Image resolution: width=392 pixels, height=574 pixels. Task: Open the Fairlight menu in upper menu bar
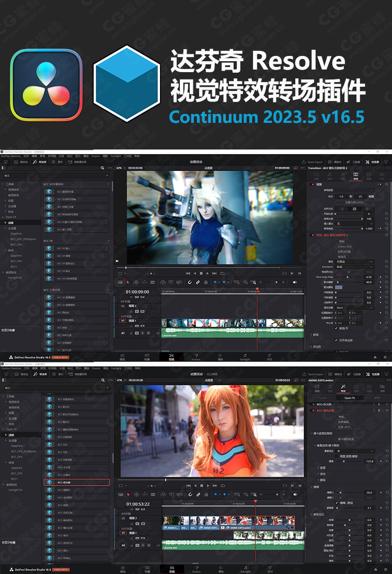point(116,156)
